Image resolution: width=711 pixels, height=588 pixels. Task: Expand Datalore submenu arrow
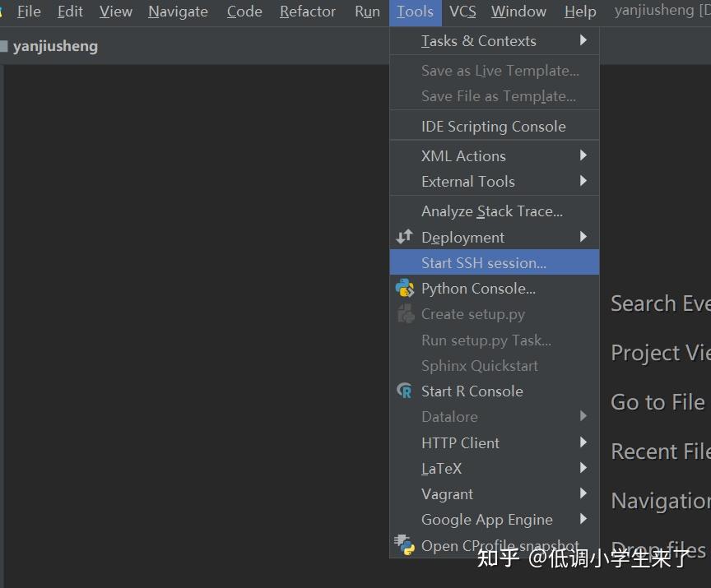(x=583, y=416)
